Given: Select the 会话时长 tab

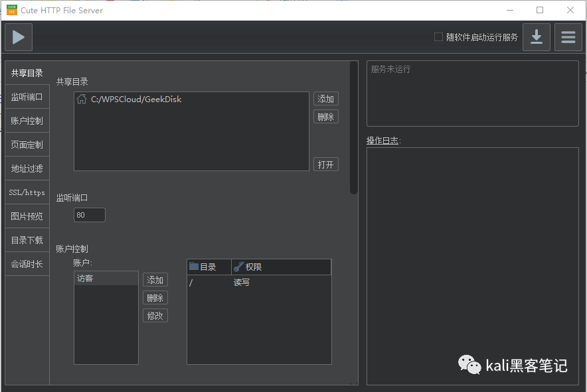Looking at the screenshot, I should coord(27,264).
